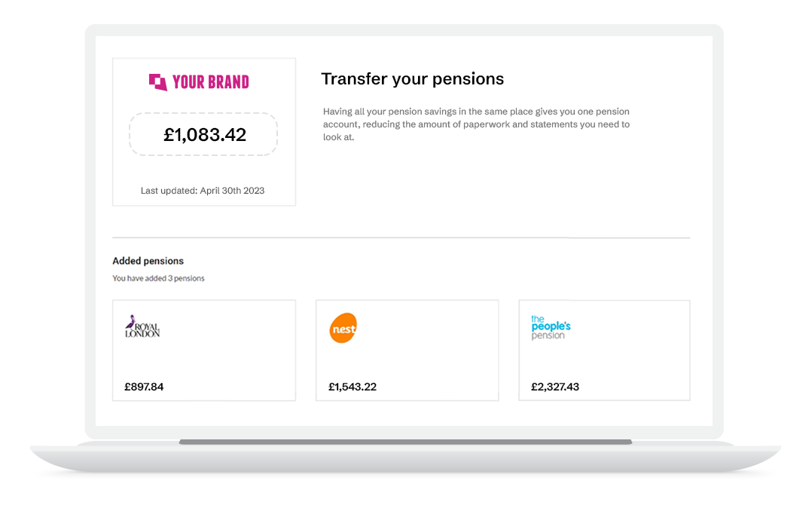Select the £1,543.22 Nest amount
Screen dimensions: 812x514
pyautogui.click(x=353, y=387)
